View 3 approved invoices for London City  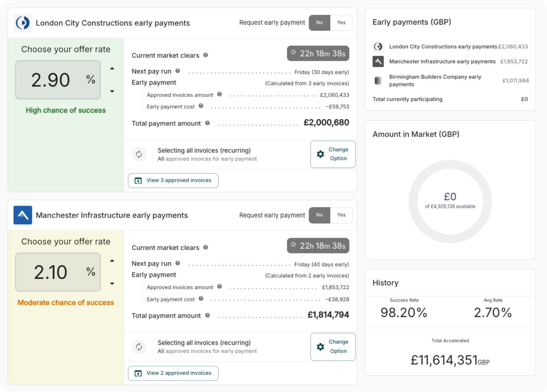point(173,181)
